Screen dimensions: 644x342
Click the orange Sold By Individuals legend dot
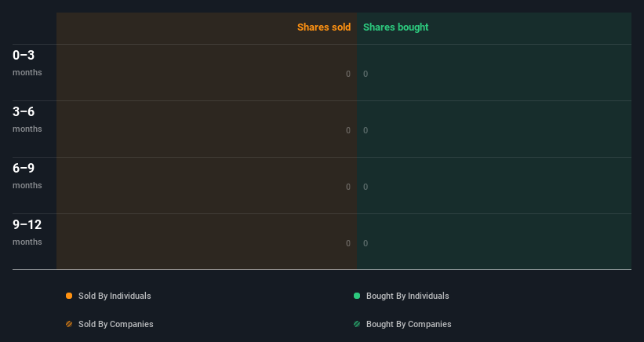(x=69, y=296)
